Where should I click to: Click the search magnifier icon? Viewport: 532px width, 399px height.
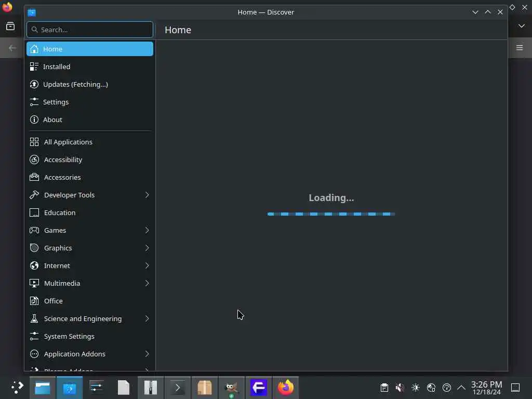coord(34,30)
